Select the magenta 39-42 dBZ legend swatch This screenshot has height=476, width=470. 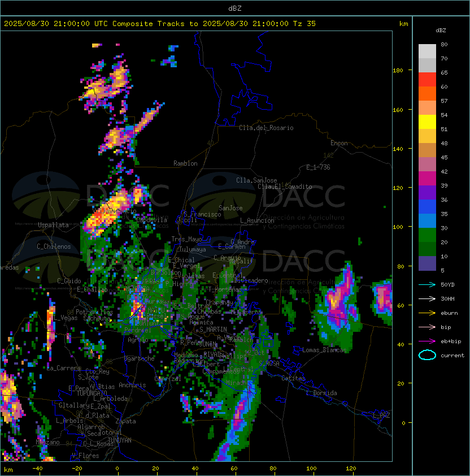click(427, 179)
